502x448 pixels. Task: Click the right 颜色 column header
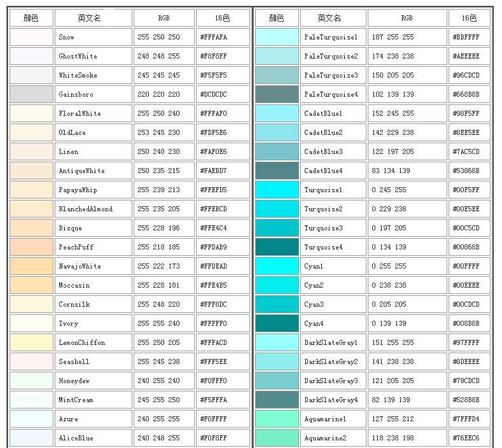click(277, 18)
